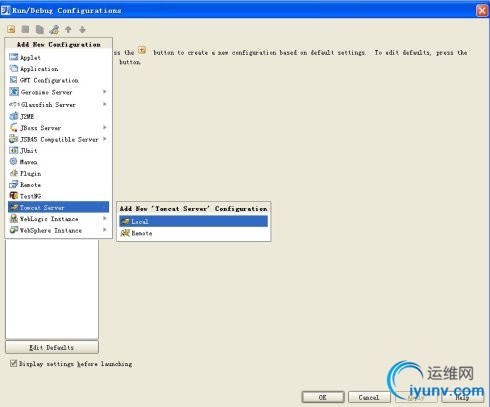Click the Edit Defaults button

coord(52,347)
